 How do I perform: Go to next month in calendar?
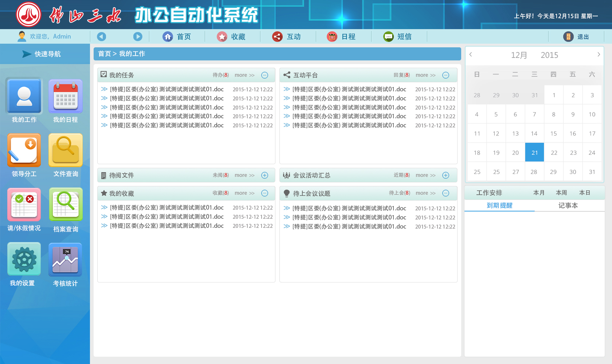pos(599,55)
